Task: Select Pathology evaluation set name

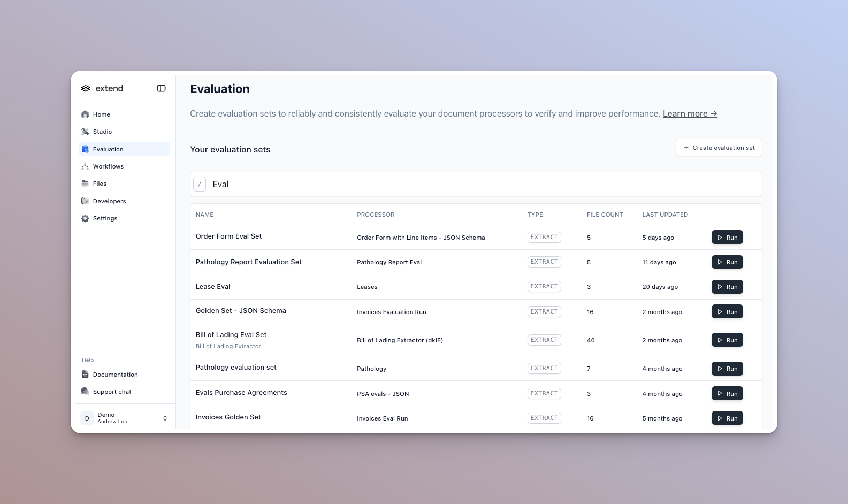Action: [236, 368]
